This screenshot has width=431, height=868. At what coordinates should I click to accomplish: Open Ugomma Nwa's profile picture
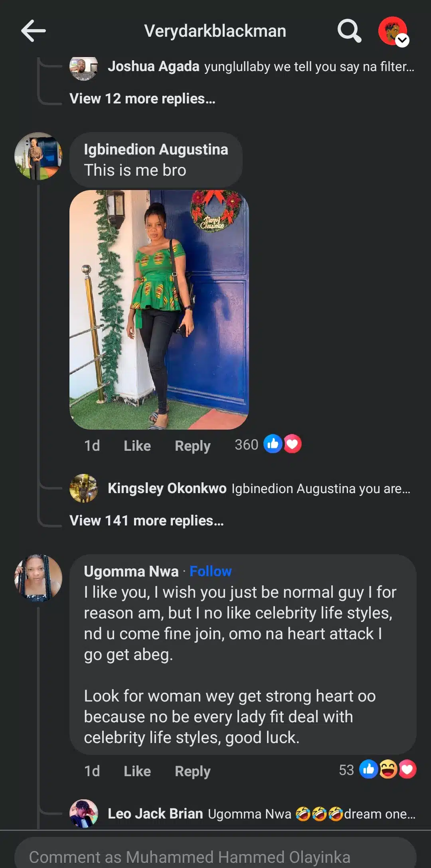pos(38,578)
